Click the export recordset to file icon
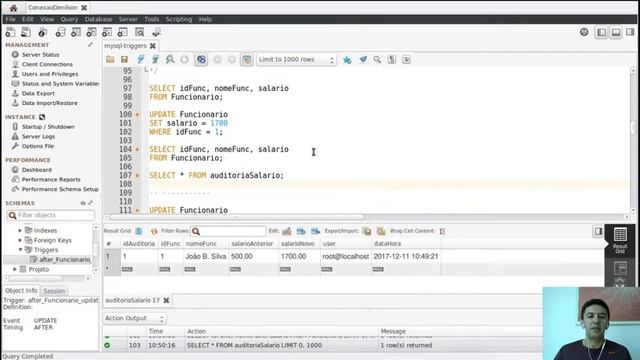 click(x=367, y=231)
